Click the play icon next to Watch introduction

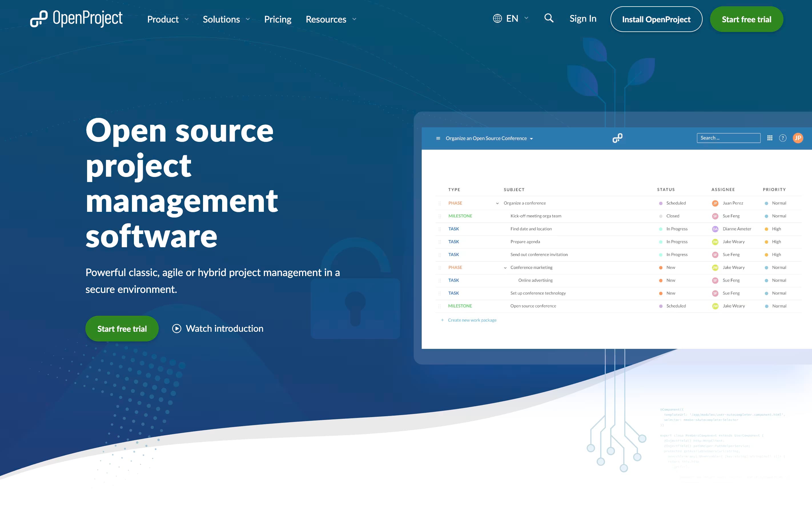pos(177,329)
